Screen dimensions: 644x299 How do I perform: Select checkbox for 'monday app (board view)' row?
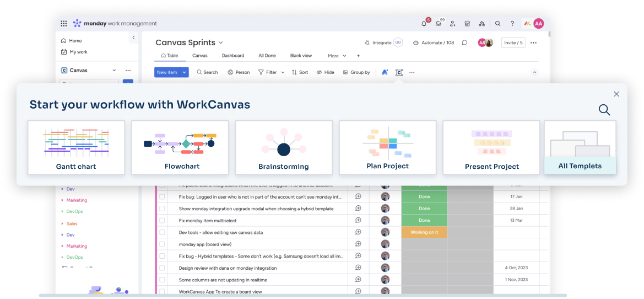click(x=162, y=244)
